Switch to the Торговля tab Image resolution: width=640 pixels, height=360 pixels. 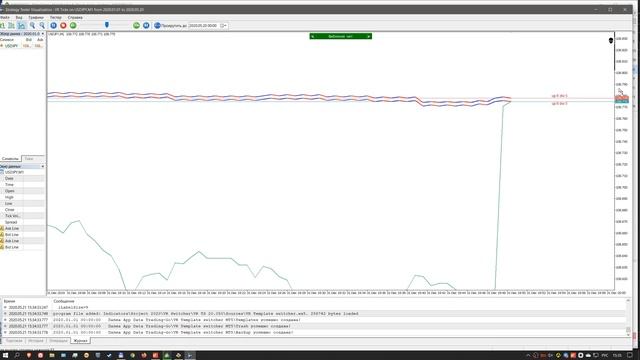click(14, 340)
